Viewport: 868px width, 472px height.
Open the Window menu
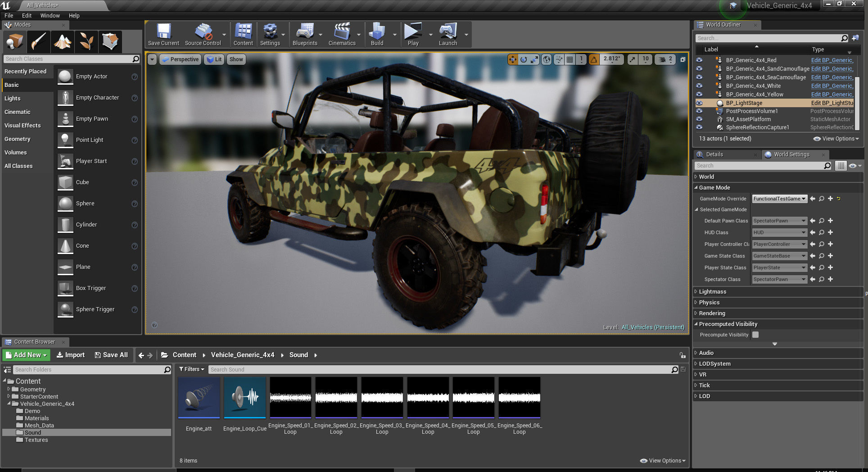click(50, 15)
